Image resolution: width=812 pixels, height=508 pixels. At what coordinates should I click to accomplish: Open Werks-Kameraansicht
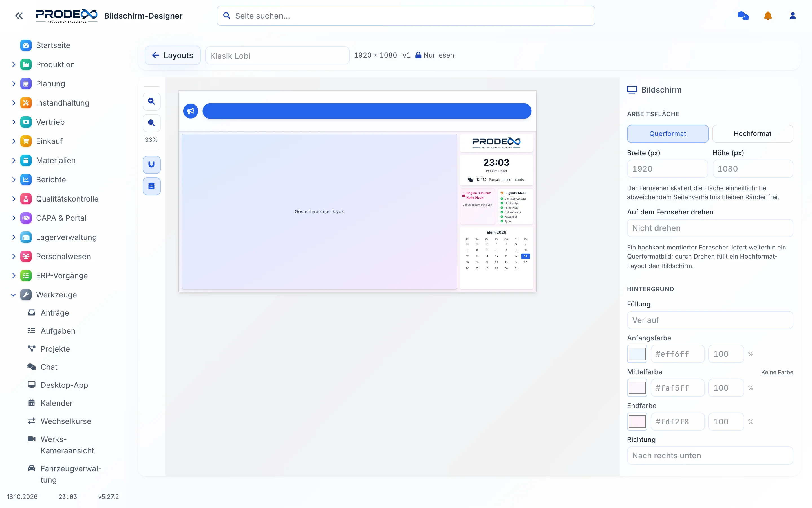click(67, 445)
